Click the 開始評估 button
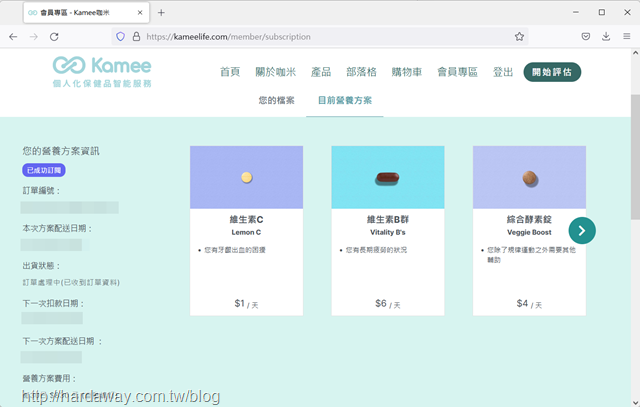 (x=552, y=72)
